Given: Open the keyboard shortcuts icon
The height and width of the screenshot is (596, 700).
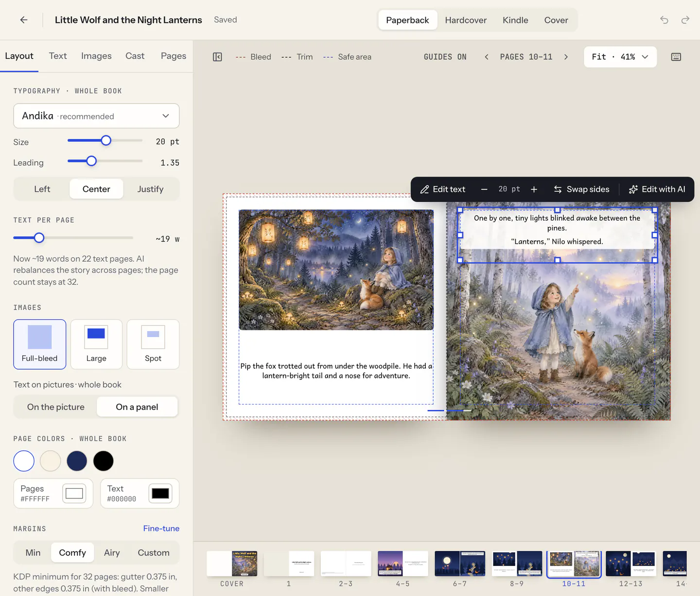Looking at the screenshot, I should pos(676,57).
